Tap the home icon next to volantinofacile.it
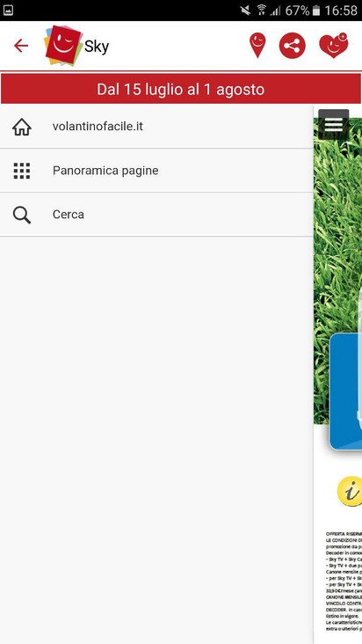Image resolution: width=362 pixels, height=644 pixels. click(x=22, y=127)
